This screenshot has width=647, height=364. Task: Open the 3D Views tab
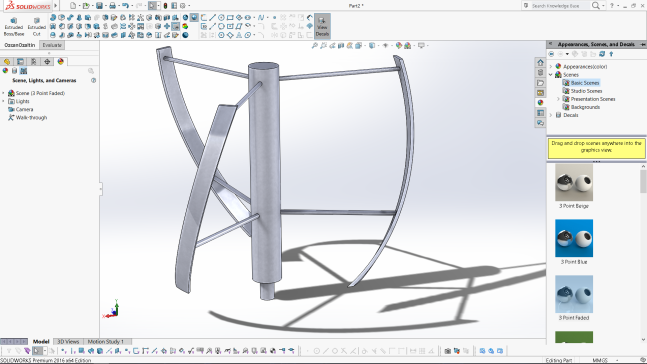pos(68,342)
